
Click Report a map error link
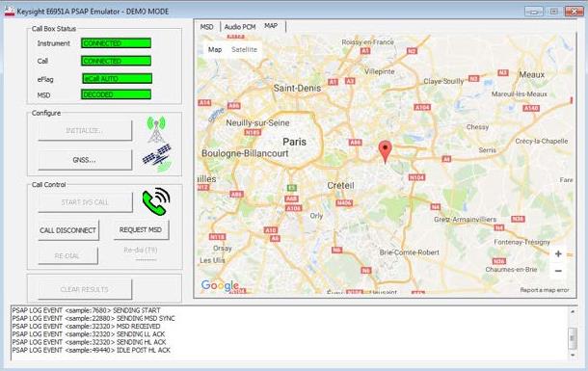[x=544, y=290]
